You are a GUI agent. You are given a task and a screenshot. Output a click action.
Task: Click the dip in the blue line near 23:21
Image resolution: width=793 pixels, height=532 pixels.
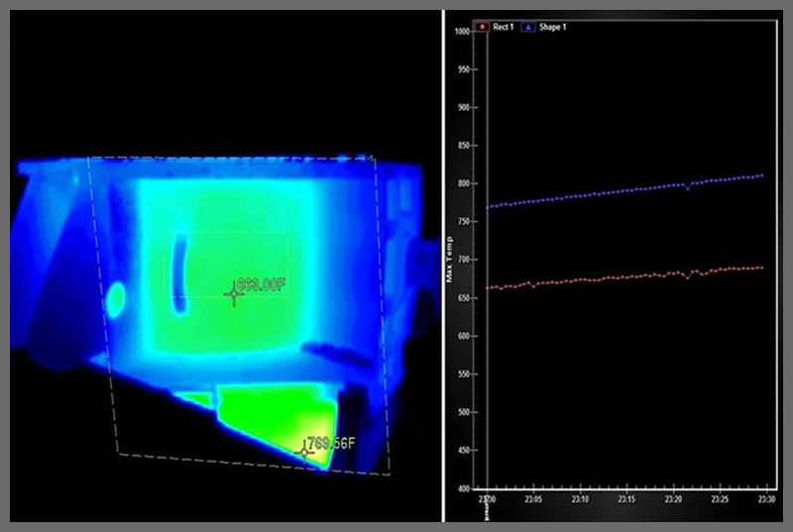click(x=687, y=187)
